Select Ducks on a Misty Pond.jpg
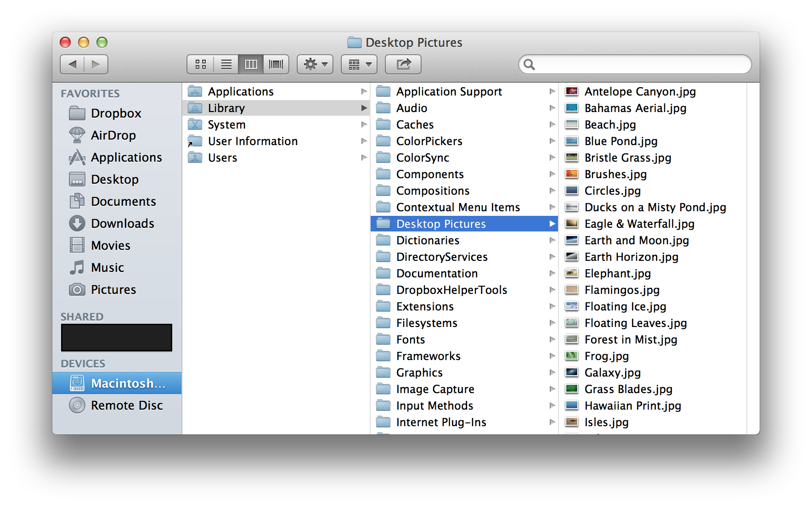 [x=653, y=207]
